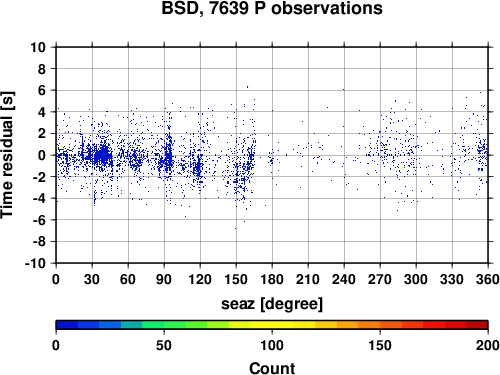500x375 pixels.
Task: Click the x-axis tick label 270
Action: (380, 279)
